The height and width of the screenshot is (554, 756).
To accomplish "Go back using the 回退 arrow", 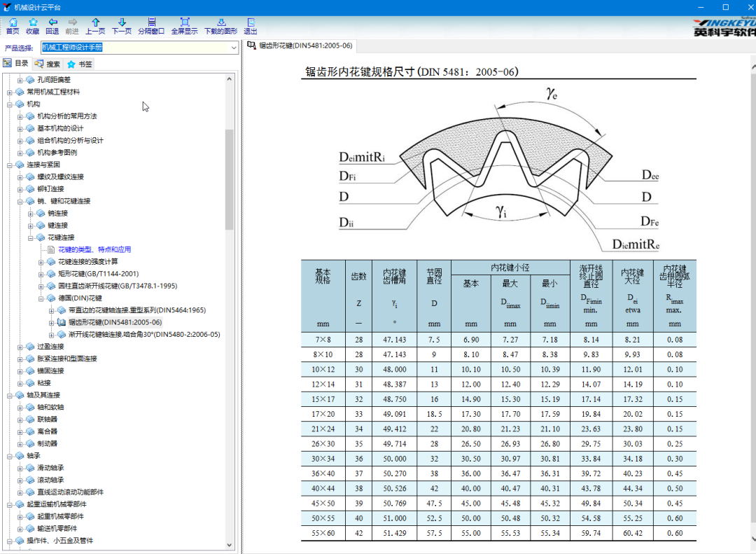I will tap(52, 26).
